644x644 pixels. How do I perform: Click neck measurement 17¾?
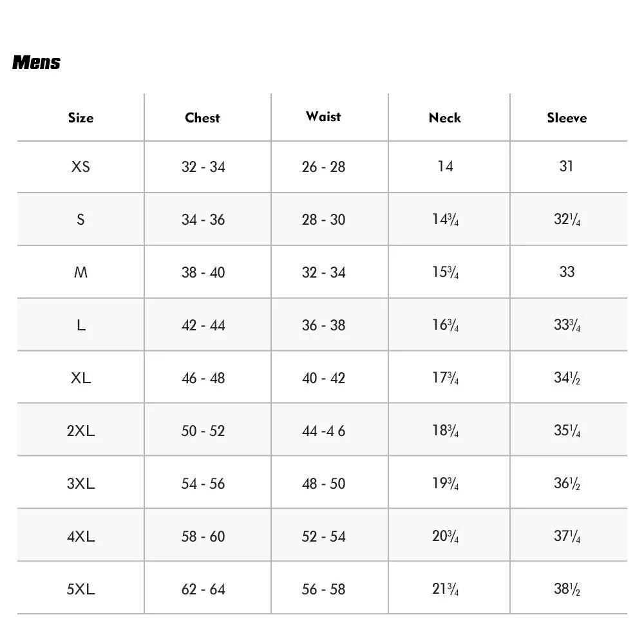pos(445,377)
